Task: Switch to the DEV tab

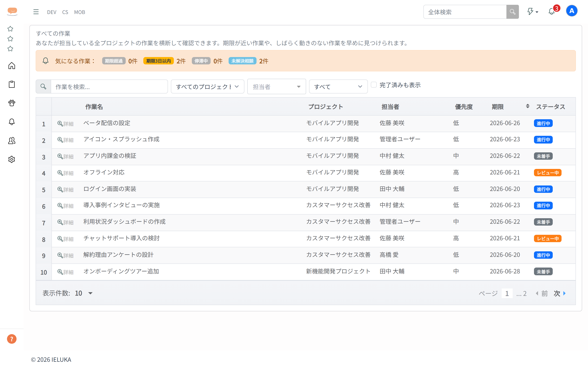Action: 52,12
